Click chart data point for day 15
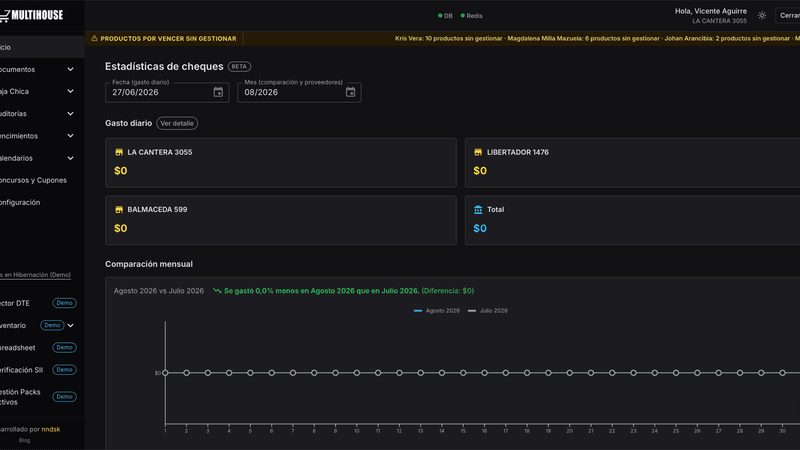Image resolution: width=800 pixels, height=450 pixels. pos(463,373)
